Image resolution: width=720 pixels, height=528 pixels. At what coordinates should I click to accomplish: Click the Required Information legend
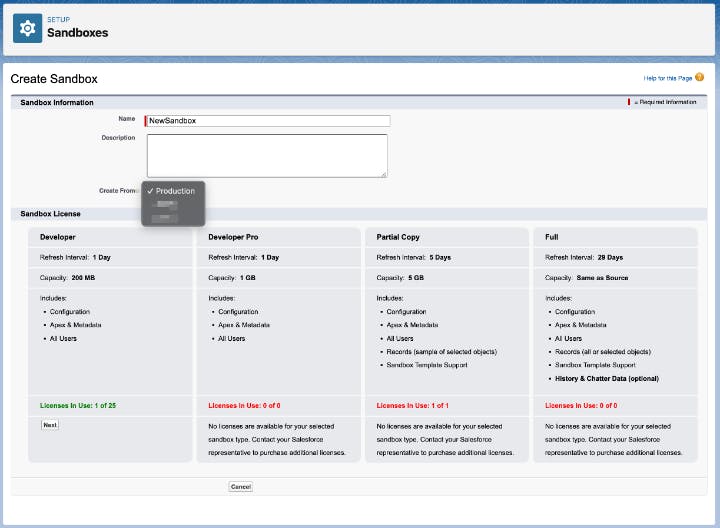click(x=662, y=102)
